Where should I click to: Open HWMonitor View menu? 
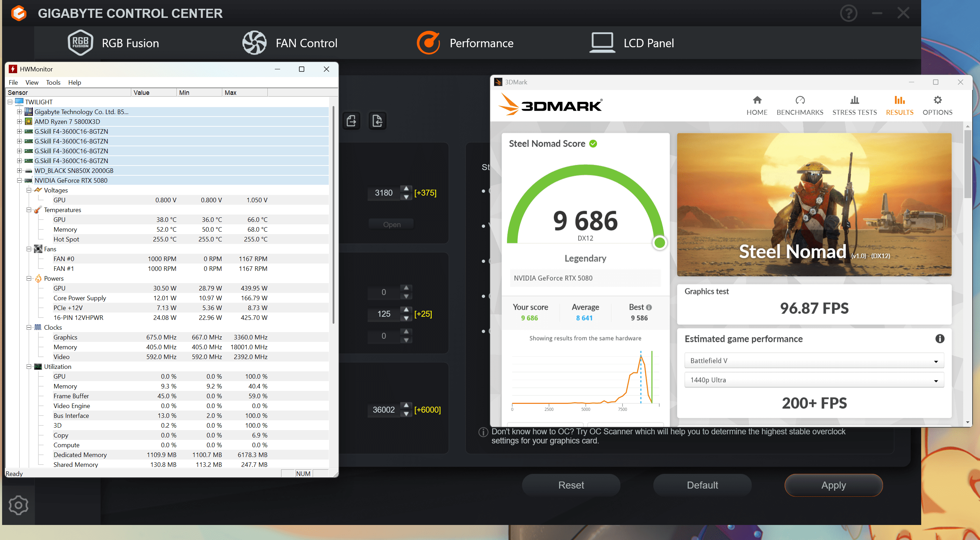(x=32, y=83)
